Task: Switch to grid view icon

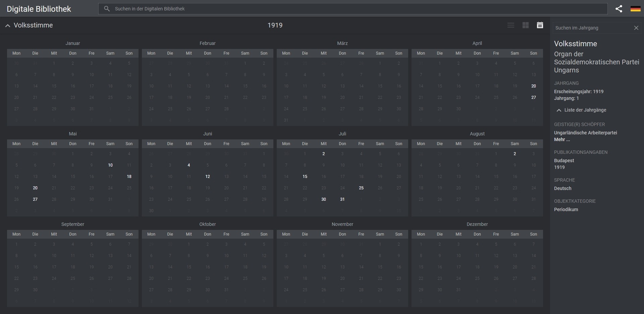Action: click(526, 25)
